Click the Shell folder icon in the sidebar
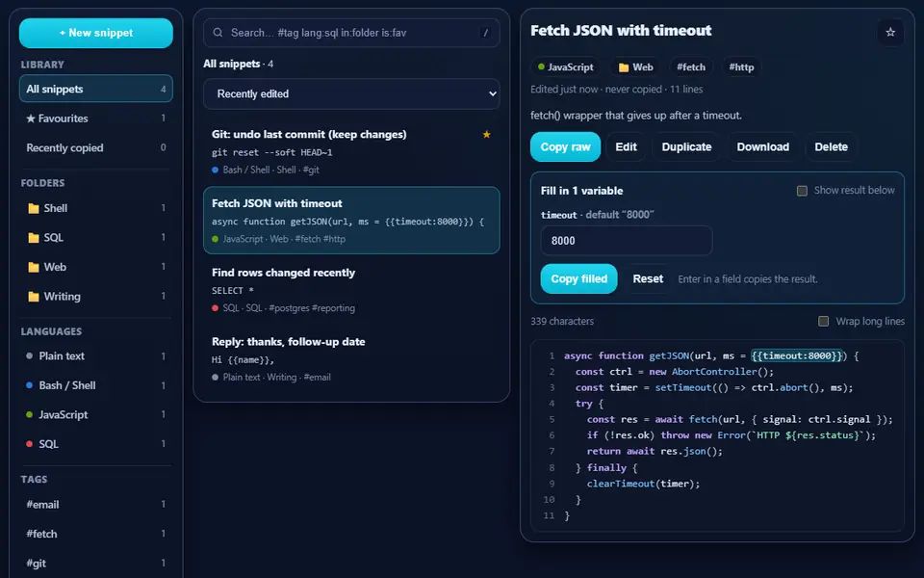Image resolution: width=924 pixels, height=578 pixels. (34, 208)
